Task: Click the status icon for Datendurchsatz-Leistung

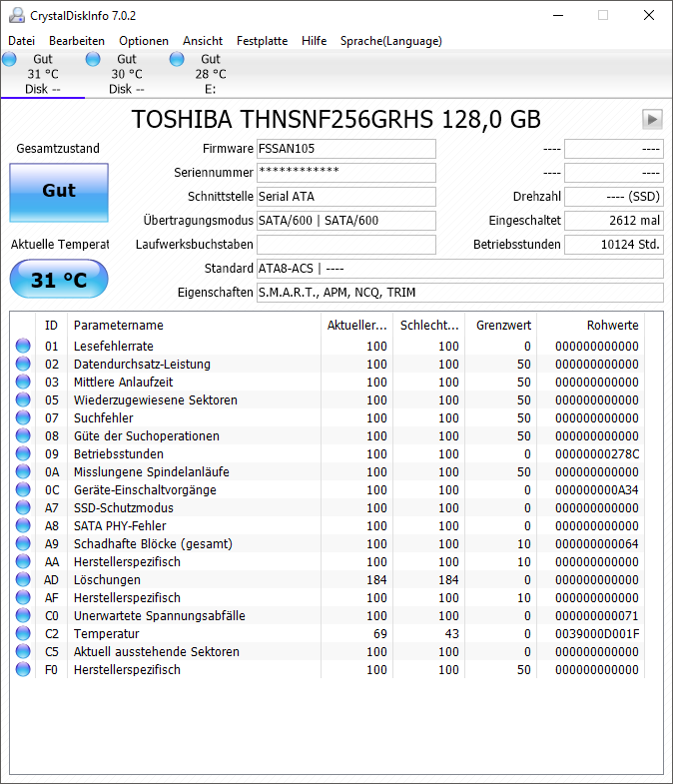Action: coord(23,364)
